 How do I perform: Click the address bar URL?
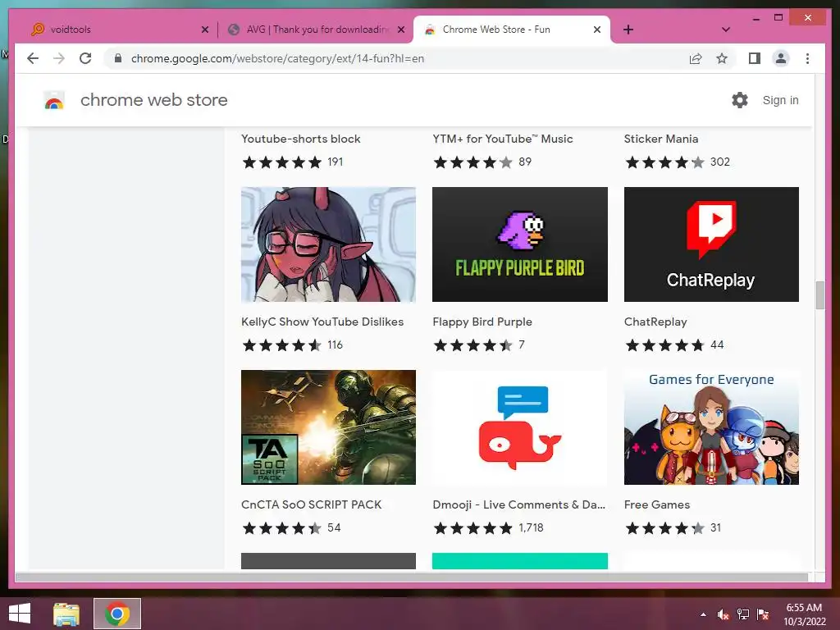pos(277,58)
